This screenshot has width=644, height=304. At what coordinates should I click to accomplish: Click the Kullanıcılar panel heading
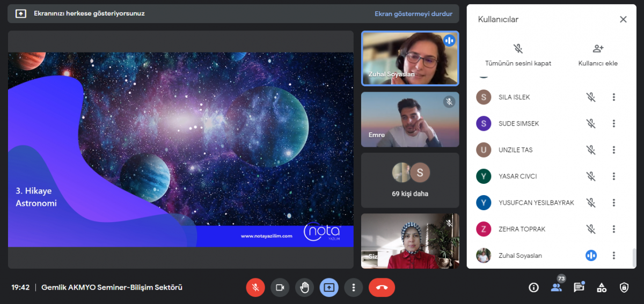click(x=498, y=19)
